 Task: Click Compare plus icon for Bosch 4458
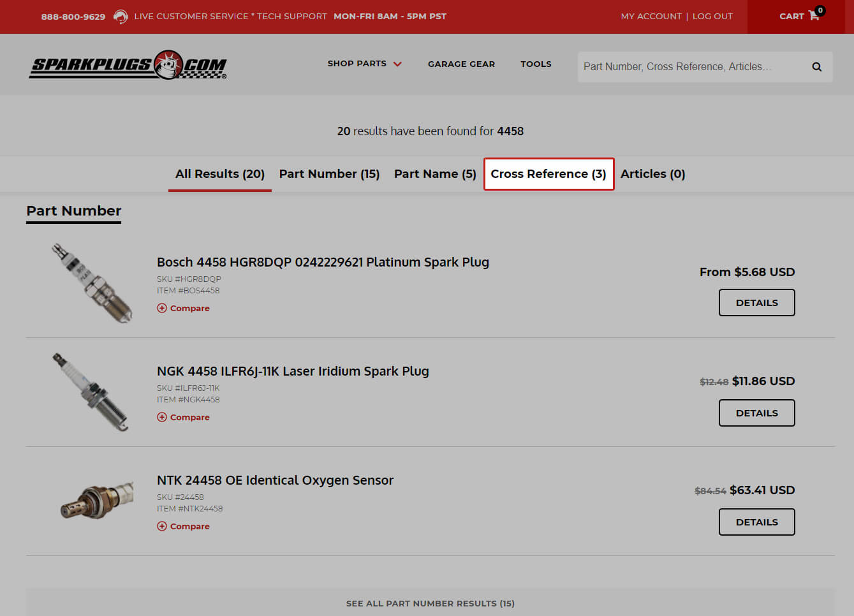(x=162, y=308)
